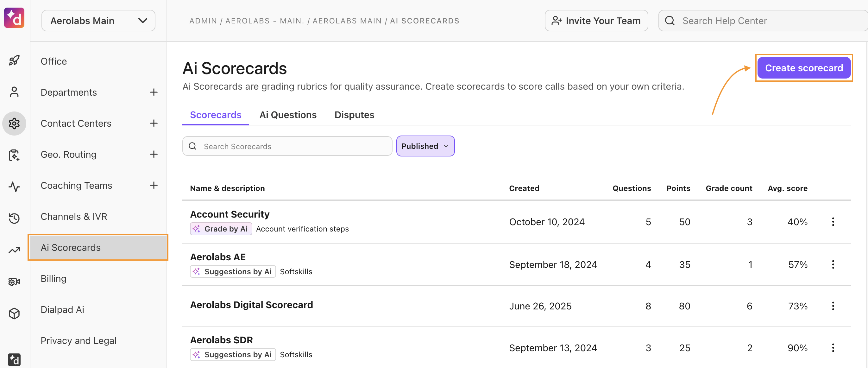The image size is (868, 368).
Task: Open the Published filter dropdown
Action: point(425,146)
